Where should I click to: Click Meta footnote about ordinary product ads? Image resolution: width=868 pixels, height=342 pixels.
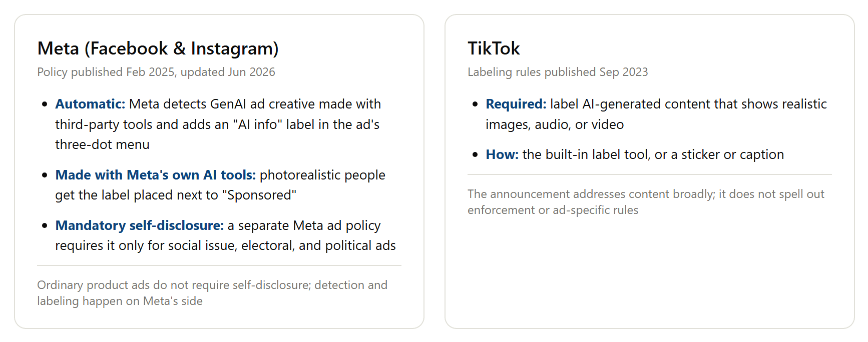[212, 293]
